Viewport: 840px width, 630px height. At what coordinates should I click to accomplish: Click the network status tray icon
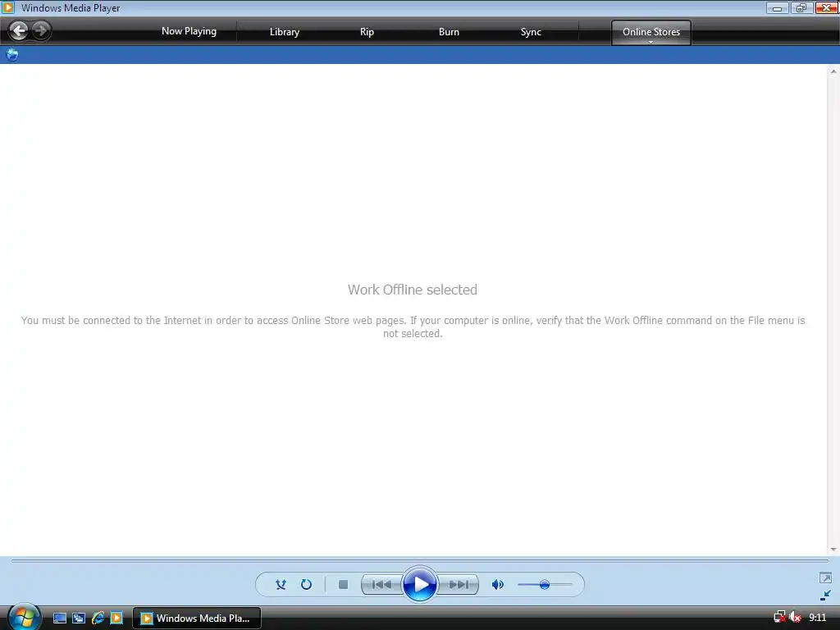pyautogui.click(x=780, y=618)
